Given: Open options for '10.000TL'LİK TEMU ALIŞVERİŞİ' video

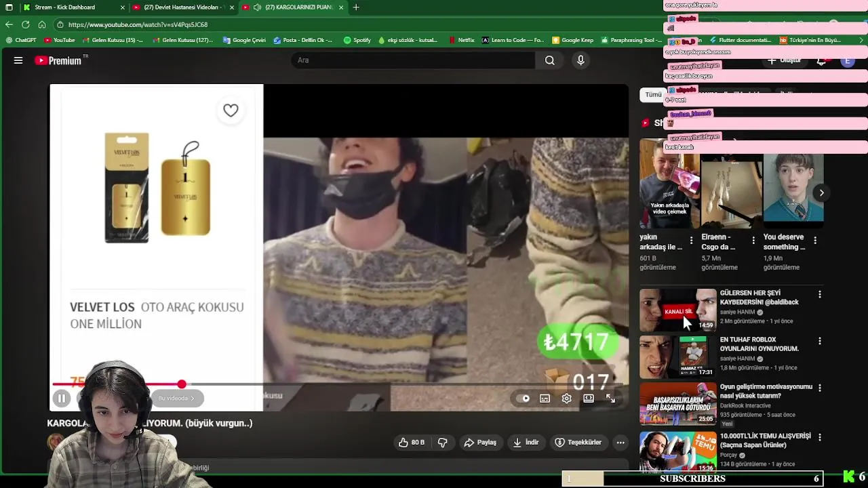Looking at the screenshot, I should coord(819,437).
